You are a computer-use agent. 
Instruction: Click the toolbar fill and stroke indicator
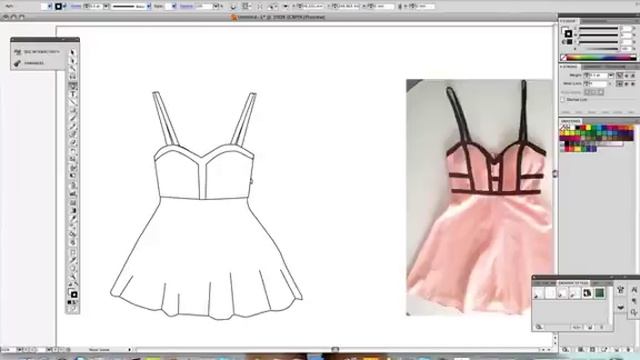tap(73, 293)
